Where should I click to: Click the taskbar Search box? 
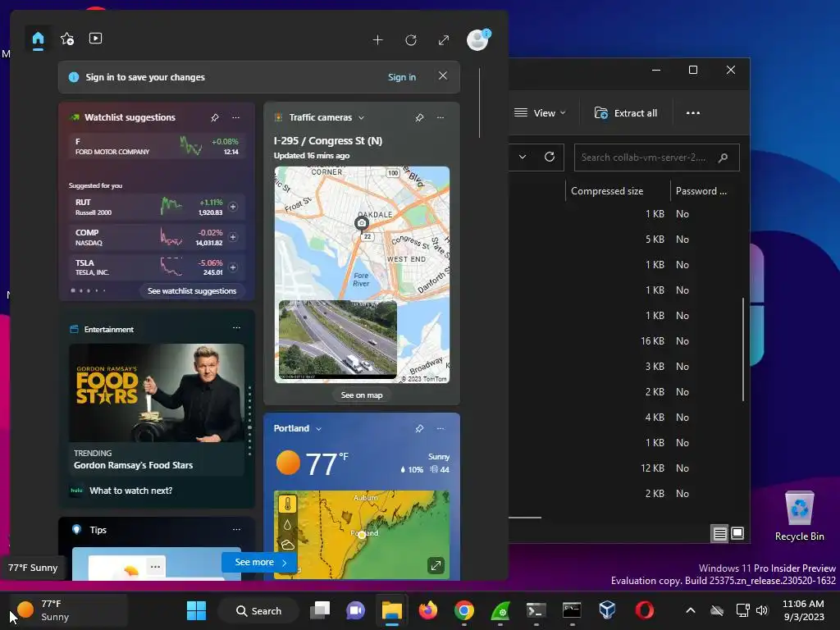coord(258,610)
